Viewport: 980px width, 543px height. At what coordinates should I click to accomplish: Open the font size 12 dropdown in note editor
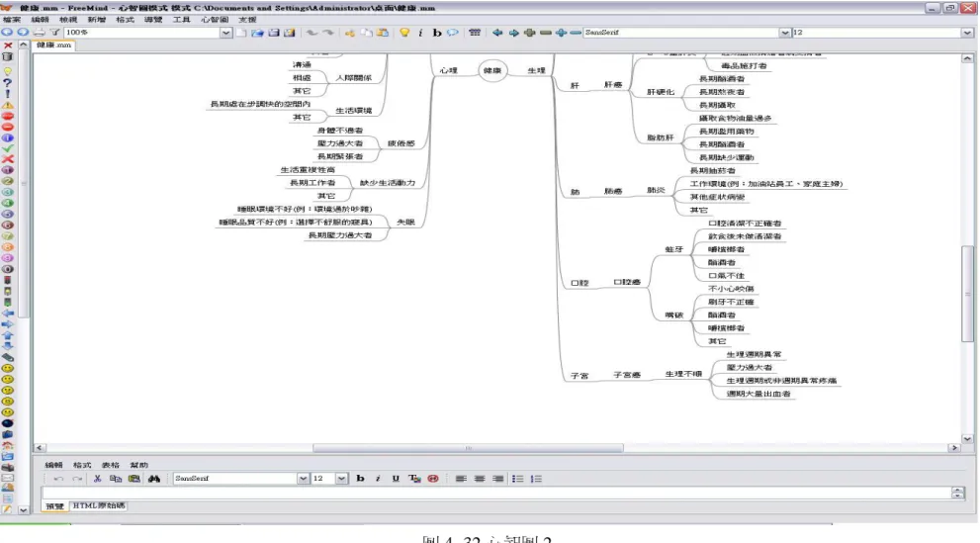341,479
